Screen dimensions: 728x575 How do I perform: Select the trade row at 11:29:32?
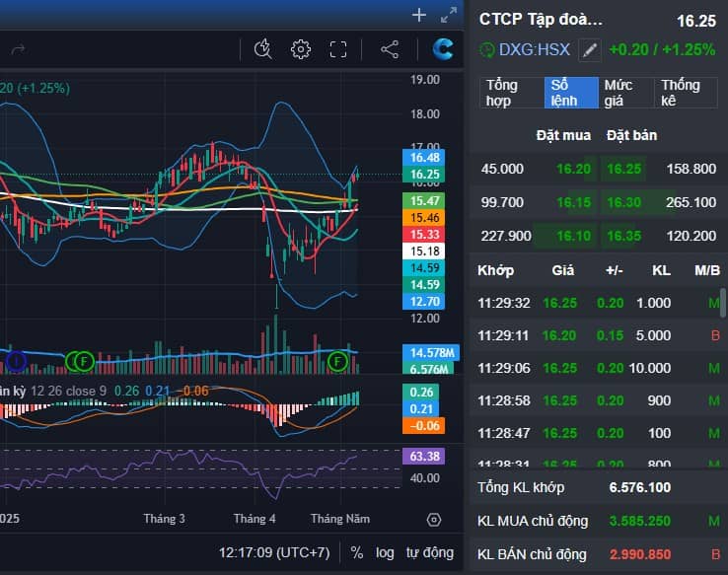pos(596,303)
